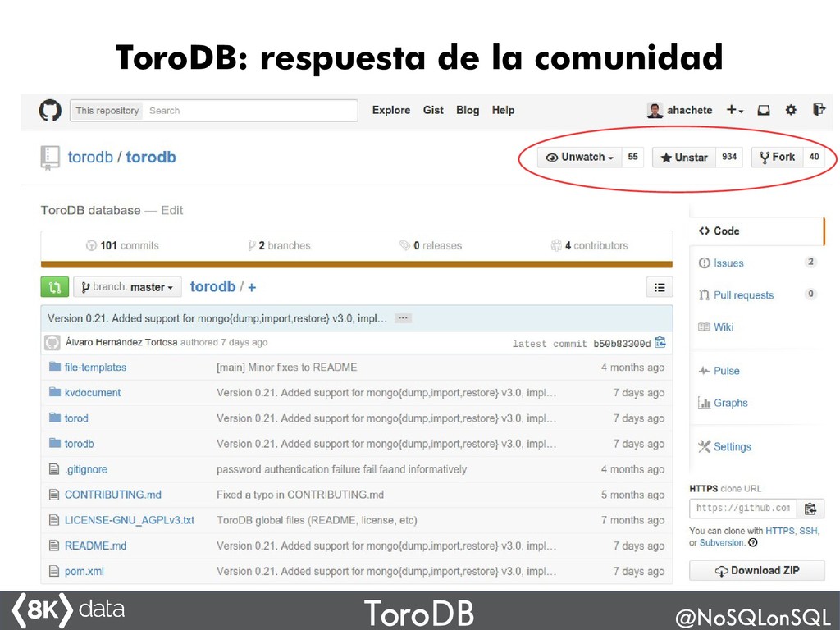Open the notifications inbox icon
The image size is (840, 630).
tap(764, 110)
